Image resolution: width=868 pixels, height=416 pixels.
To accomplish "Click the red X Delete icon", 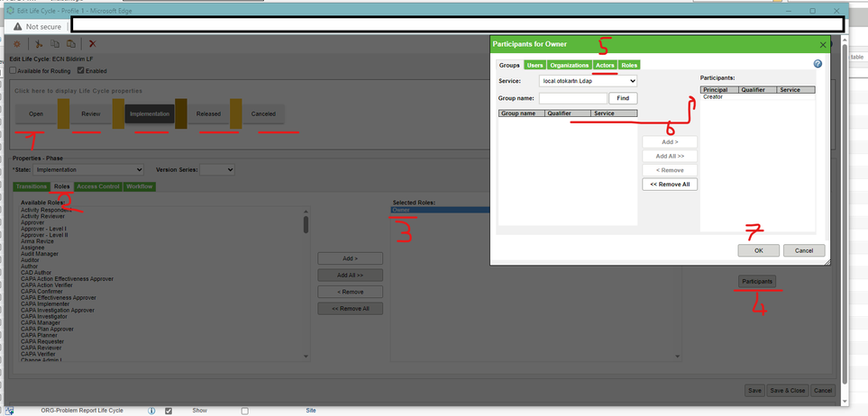I will (93, 44).
